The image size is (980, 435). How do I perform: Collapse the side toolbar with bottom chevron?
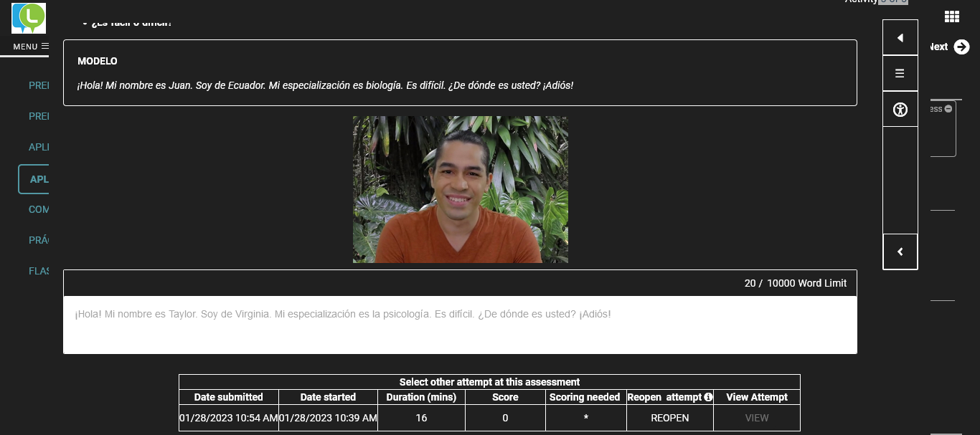tap(900, 252)
